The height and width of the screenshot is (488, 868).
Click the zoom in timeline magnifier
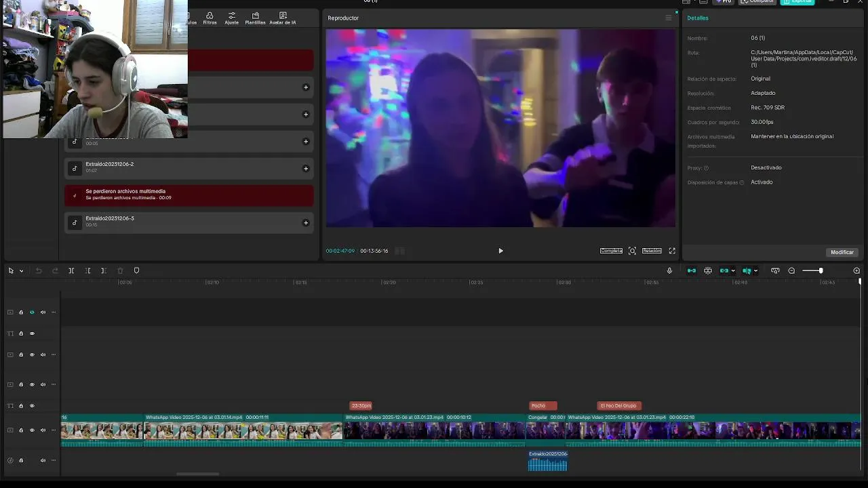[x=856, y=270]
